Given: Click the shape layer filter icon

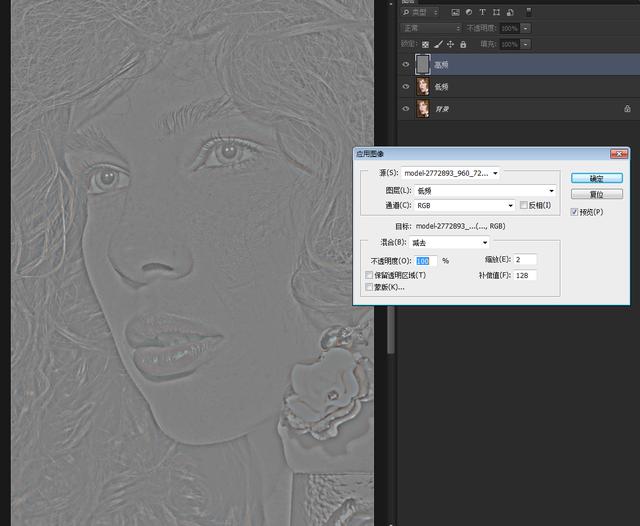Looking at the screenshot, I should point(497,12).
